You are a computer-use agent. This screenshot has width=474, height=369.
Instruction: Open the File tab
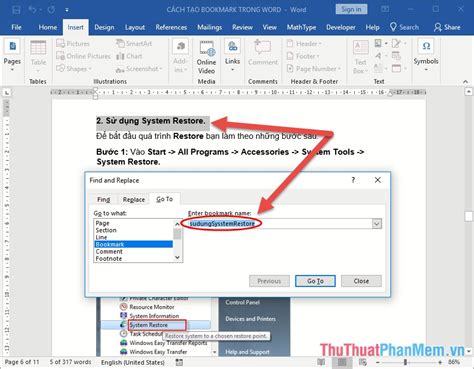coord(16,27)
